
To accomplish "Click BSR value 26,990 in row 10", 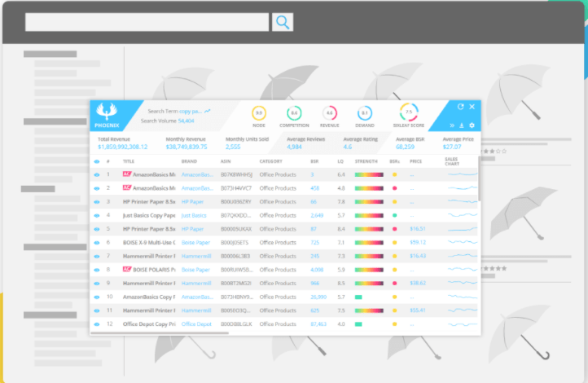I will (318, 297).
